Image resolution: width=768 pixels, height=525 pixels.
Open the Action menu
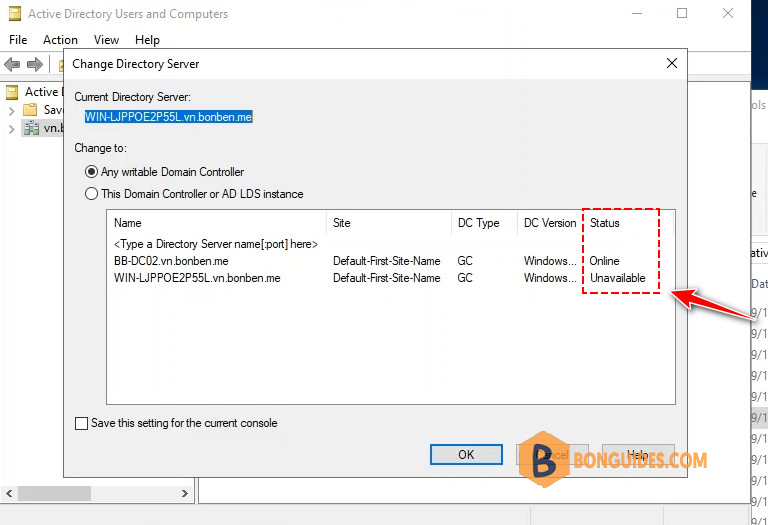tap(60, 40)
